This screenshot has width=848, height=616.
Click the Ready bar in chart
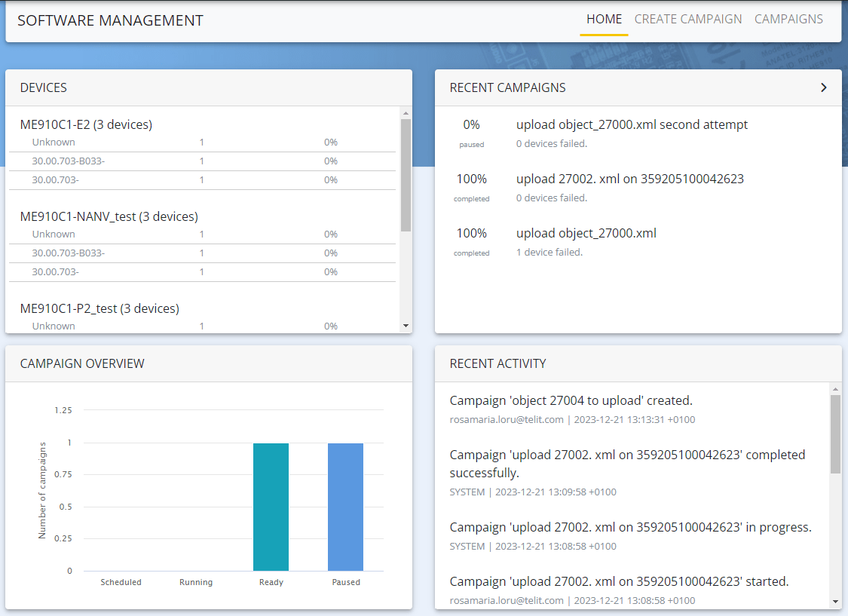click(271, 507)
